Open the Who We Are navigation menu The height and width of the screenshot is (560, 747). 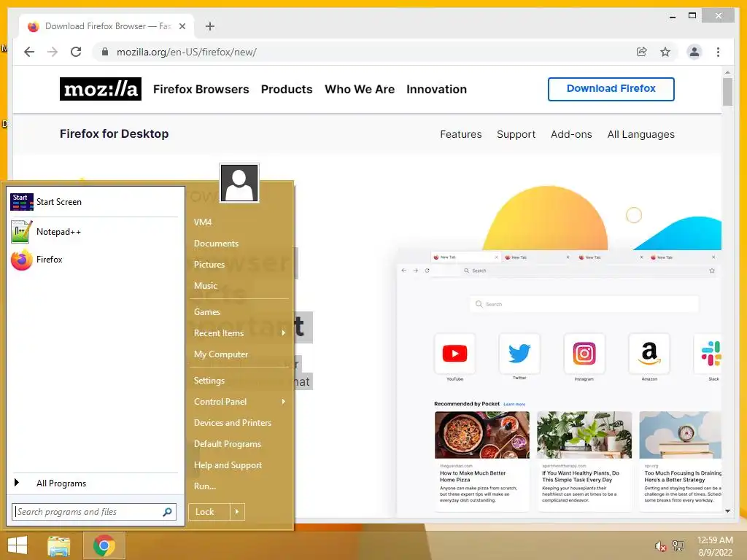(360, 89)
